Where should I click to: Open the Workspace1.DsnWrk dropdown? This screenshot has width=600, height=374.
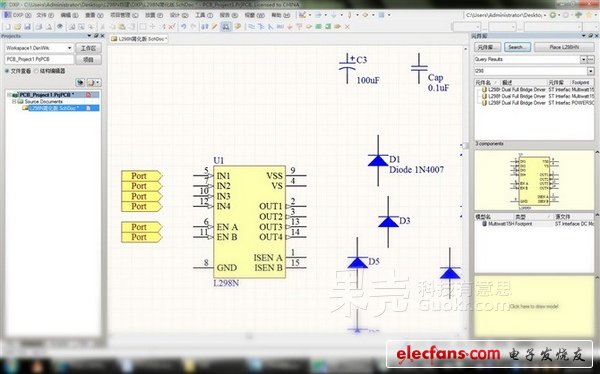pos(69,48)
